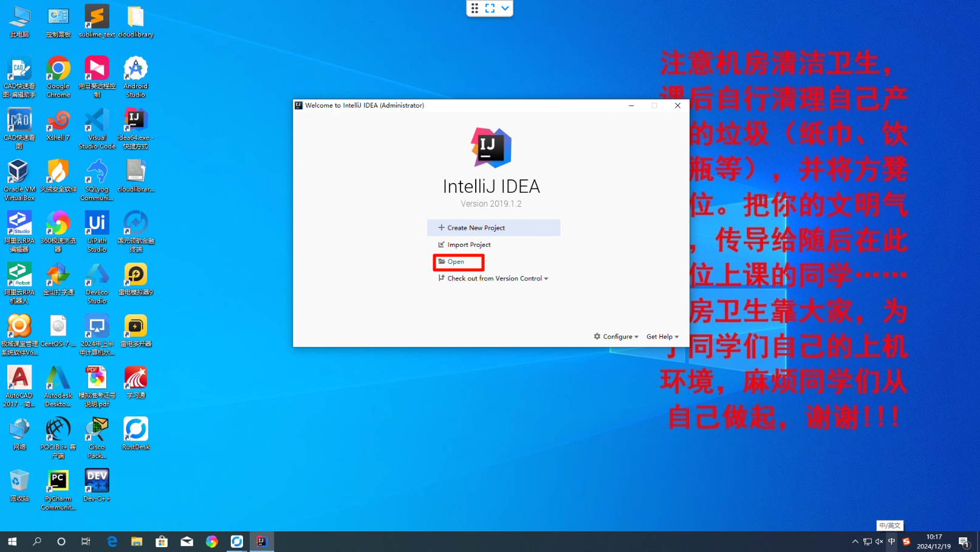Click Create New Project in IntelliJ welcome

coord(493,228)
